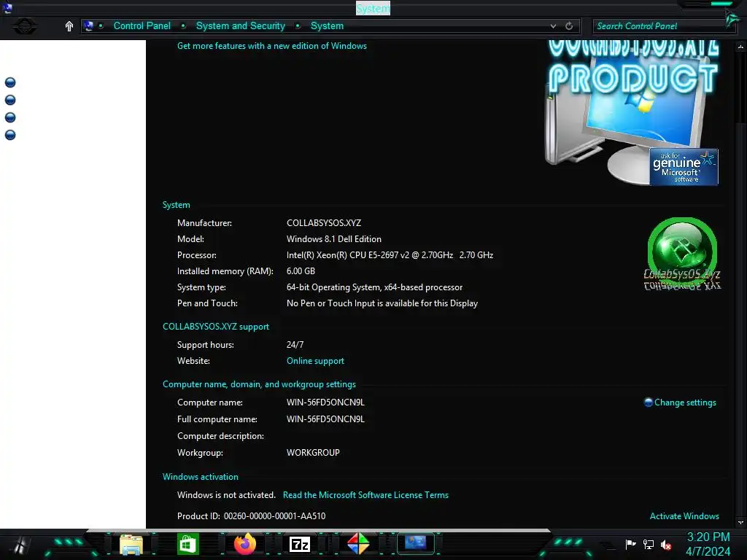Expand breadcrumb arrow after System and Security
This screenshot has height=560, width=747.
tap(298, 26)
